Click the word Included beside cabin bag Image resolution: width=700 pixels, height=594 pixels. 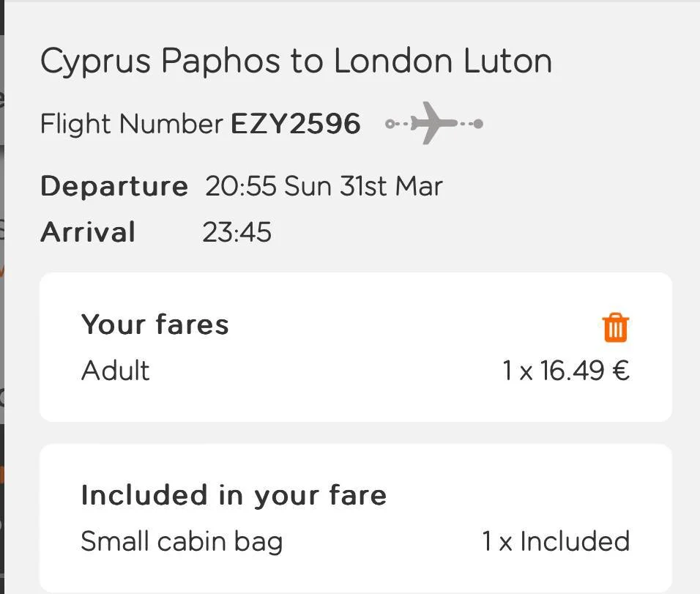coord(575,541)
